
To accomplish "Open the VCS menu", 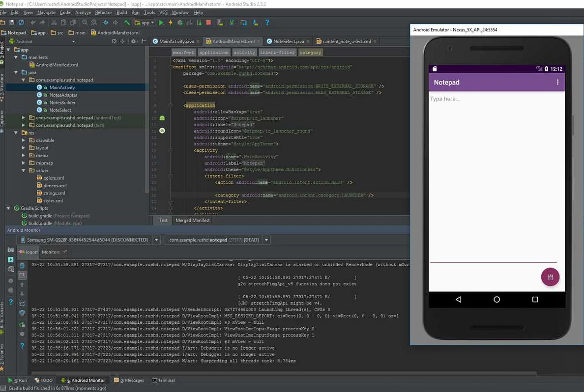I will 163,13.
